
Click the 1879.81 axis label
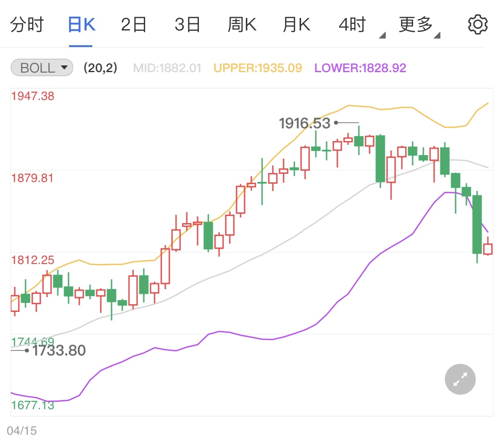click(x=32, y=178)
